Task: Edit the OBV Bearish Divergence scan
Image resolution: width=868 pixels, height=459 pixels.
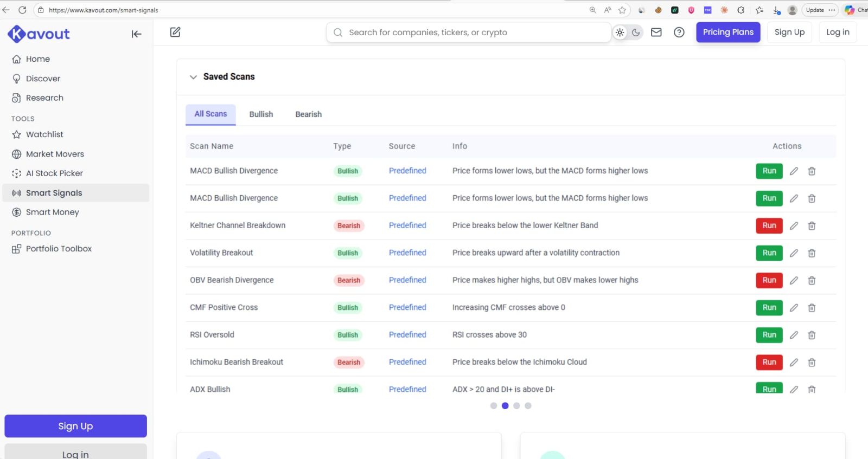Action: (794, 280)
